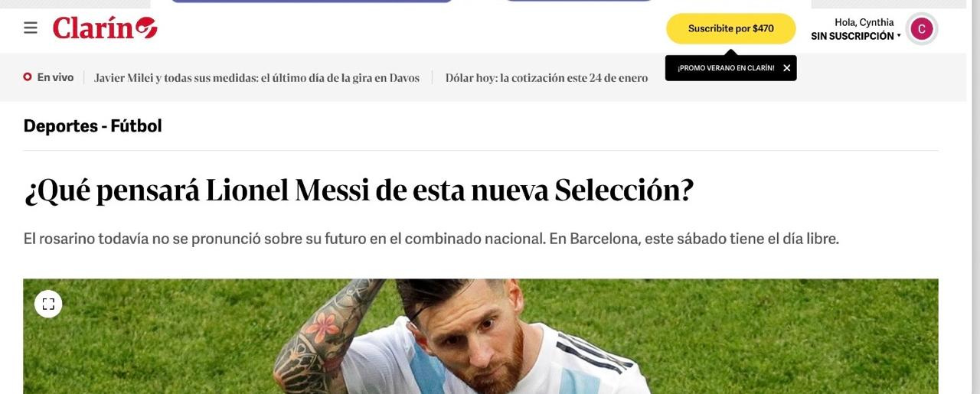Click the Lionel Messi headline
The height and width of the screenshot is (394, 980).
coord(358,190)
